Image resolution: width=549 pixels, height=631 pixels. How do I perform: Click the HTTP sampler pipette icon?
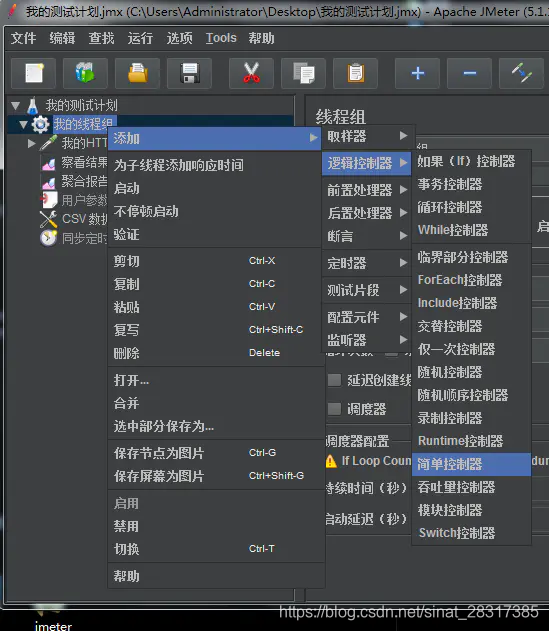[x=48, y=143]
